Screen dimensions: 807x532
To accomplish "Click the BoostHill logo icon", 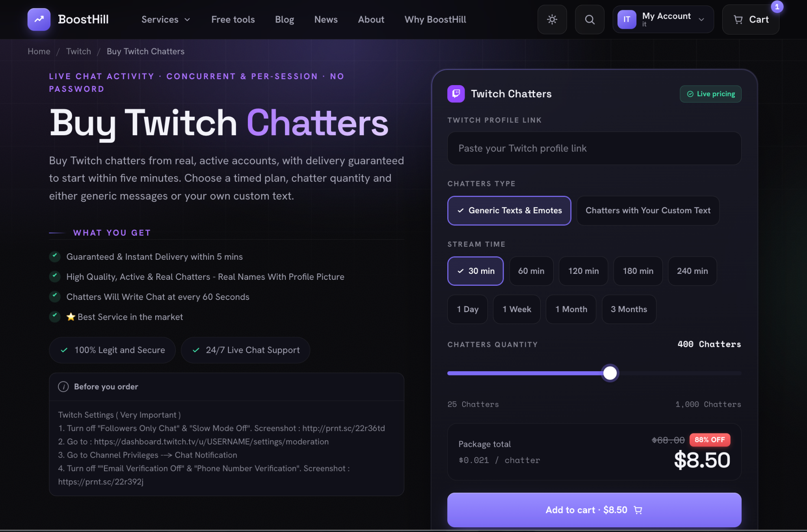I will pyautogui.click(x=39, y=19).
